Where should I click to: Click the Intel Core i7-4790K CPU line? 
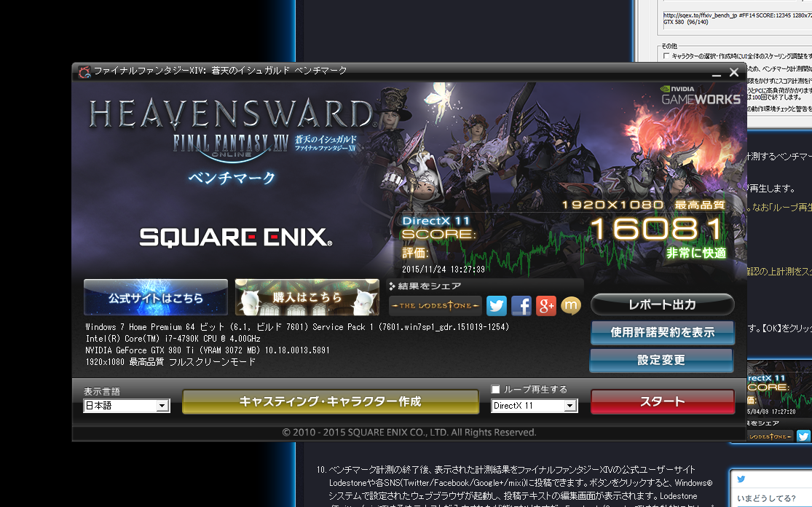(x=173, y=339)
